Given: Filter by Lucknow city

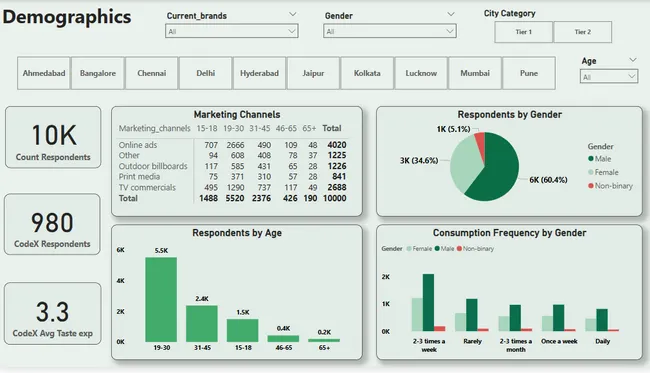Looking at the screenshot, I should click(421, 73).
